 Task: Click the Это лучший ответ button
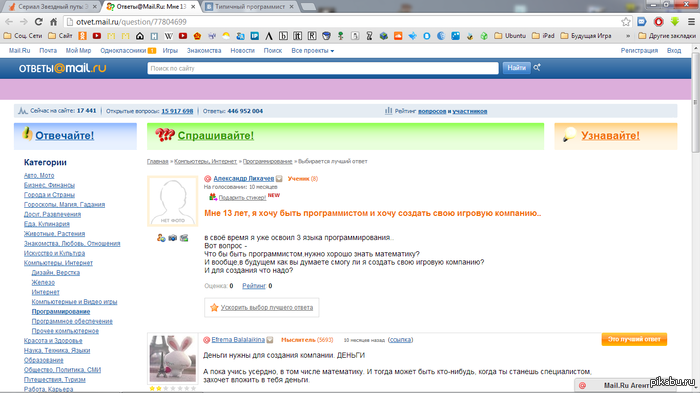634,339
